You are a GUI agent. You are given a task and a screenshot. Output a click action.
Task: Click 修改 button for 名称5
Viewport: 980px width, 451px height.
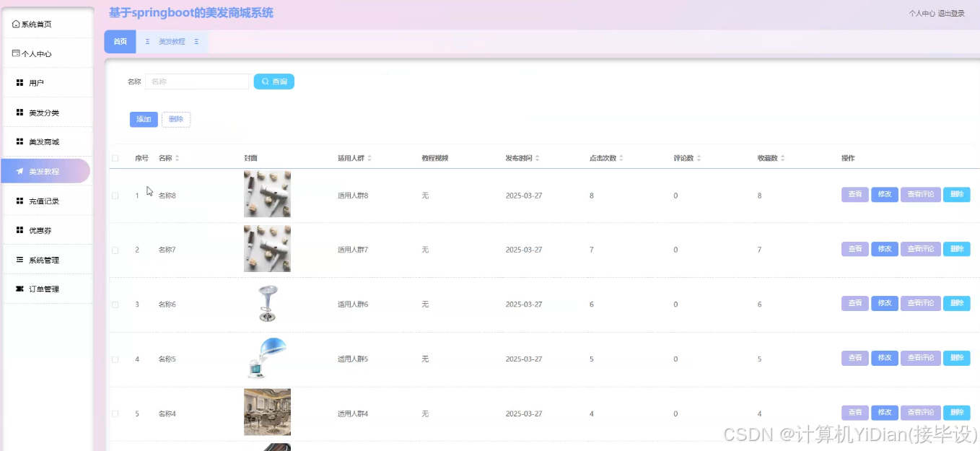click(885, 358)
